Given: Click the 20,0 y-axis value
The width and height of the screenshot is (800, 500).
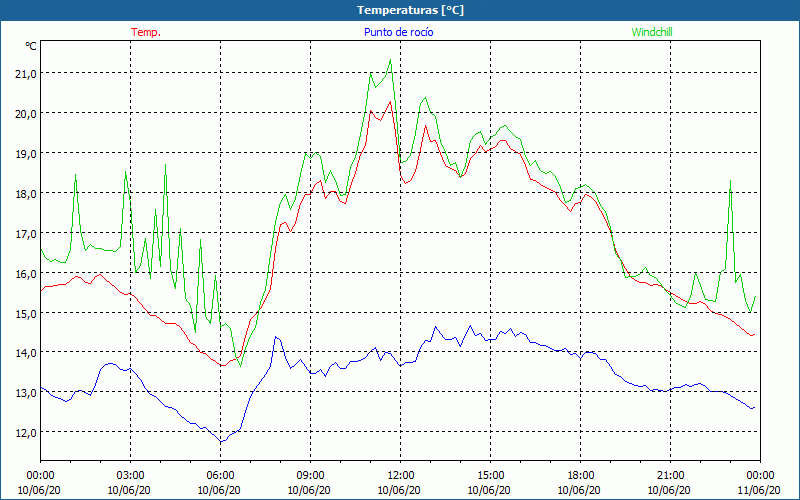Looking at the screenshot, I should click(26, 114).
